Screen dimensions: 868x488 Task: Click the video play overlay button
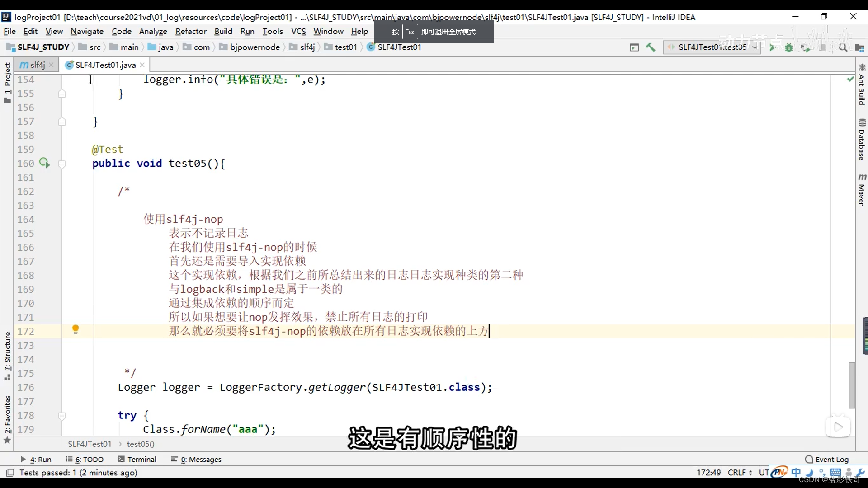[x=838, y=427]
